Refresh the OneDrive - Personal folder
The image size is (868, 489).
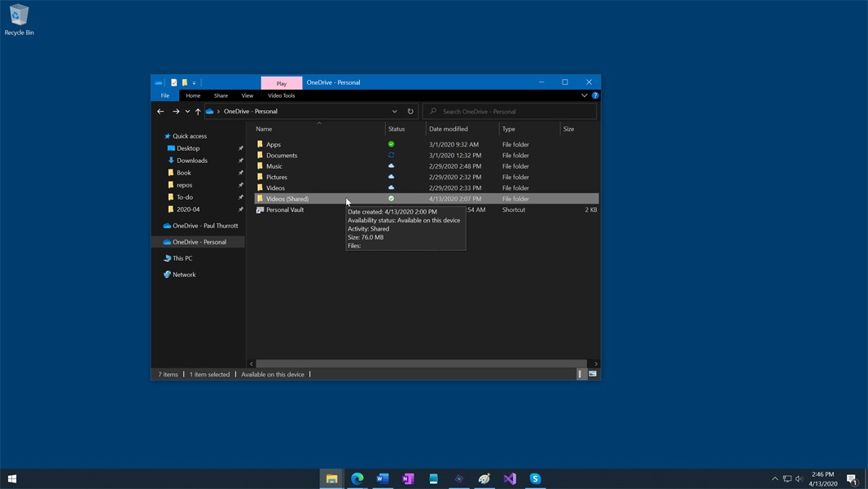[410, 112]
